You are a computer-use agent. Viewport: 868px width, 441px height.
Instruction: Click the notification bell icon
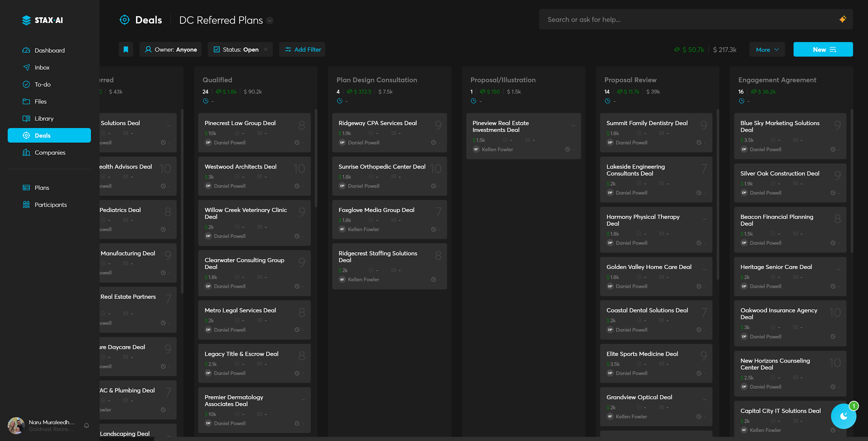click(x=86, y=425)
